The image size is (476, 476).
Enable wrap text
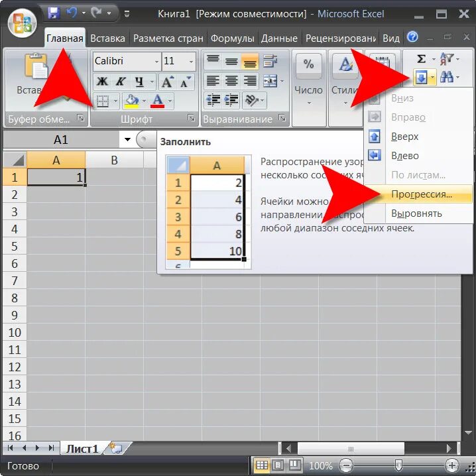point(270,62)
